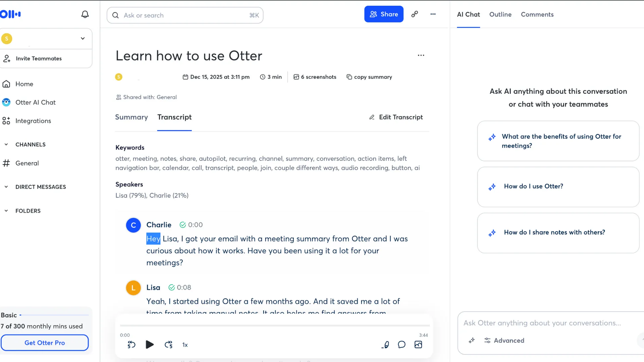Toggle Advanced mode in the AI chat input
644x362 pixels.
click(504, 340)
